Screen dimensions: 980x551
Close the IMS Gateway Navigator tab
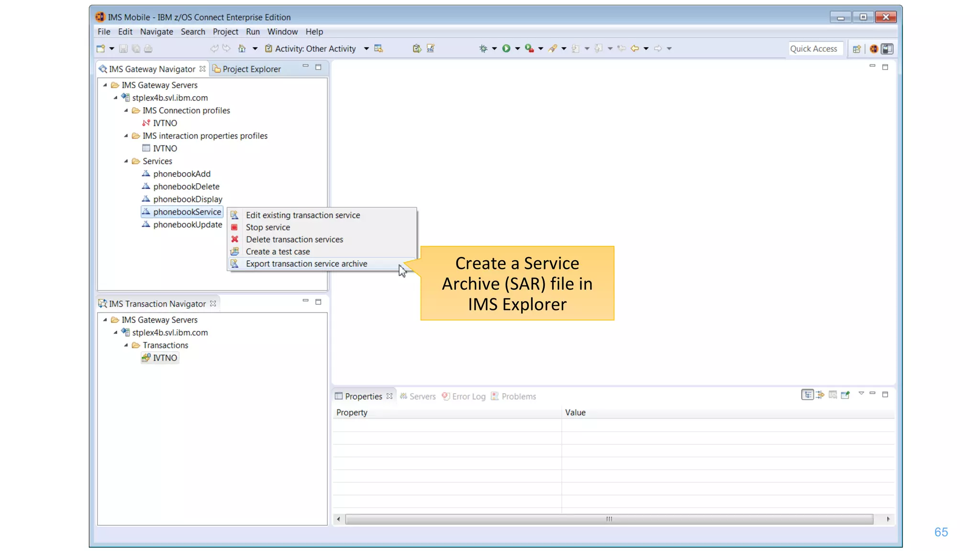click(x=202, y=69)
